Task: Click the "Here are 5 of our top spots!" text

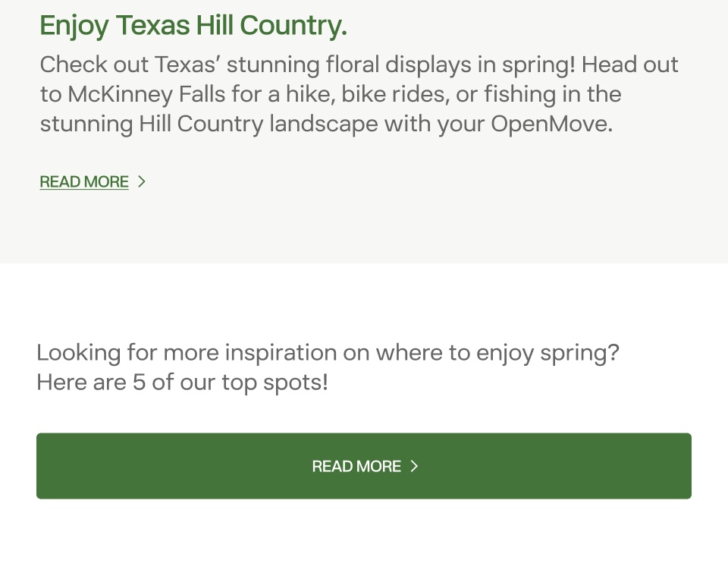Action: point(182,382)
